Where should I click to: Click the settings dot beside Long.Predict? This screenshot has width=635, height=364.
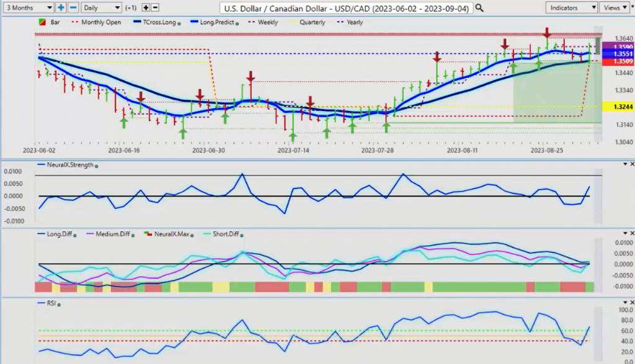coord(237,24)
